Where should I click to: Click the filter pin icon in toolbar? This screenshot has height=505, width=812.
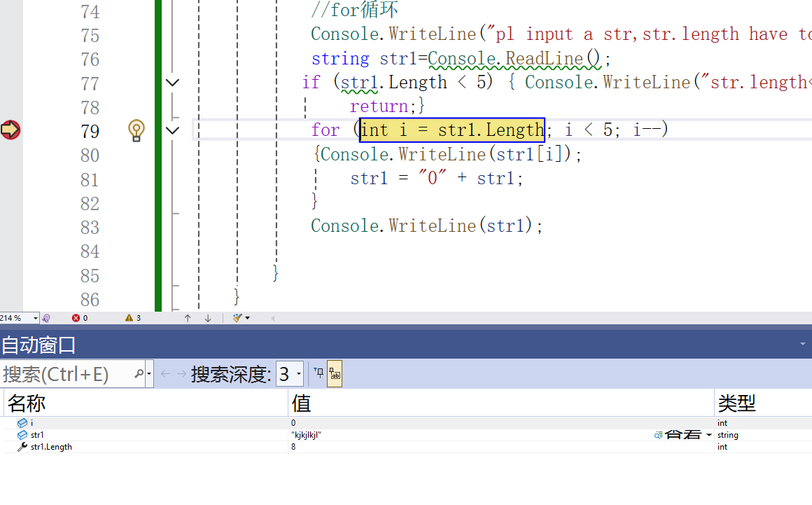point(319,373)
